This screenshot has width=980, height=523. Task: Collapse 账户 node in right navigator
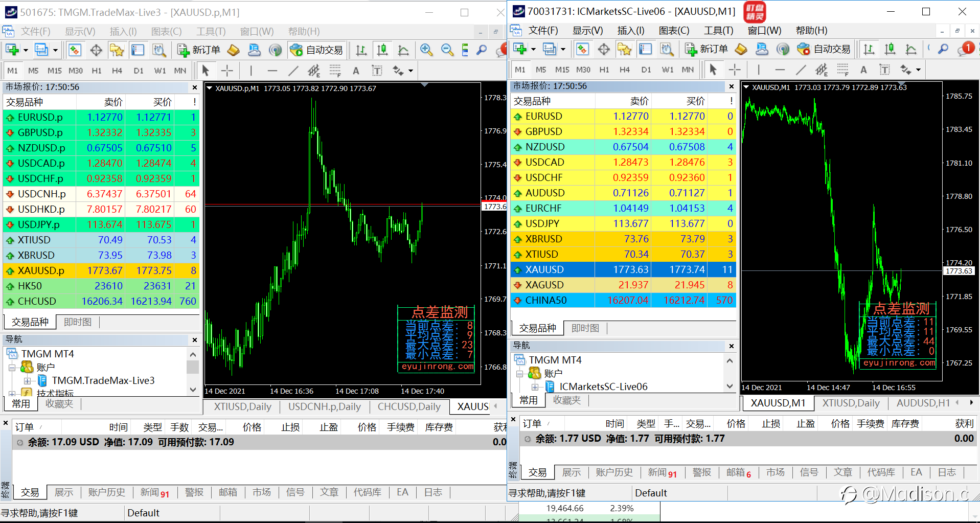pyautogui.click(x=519, y=373)
